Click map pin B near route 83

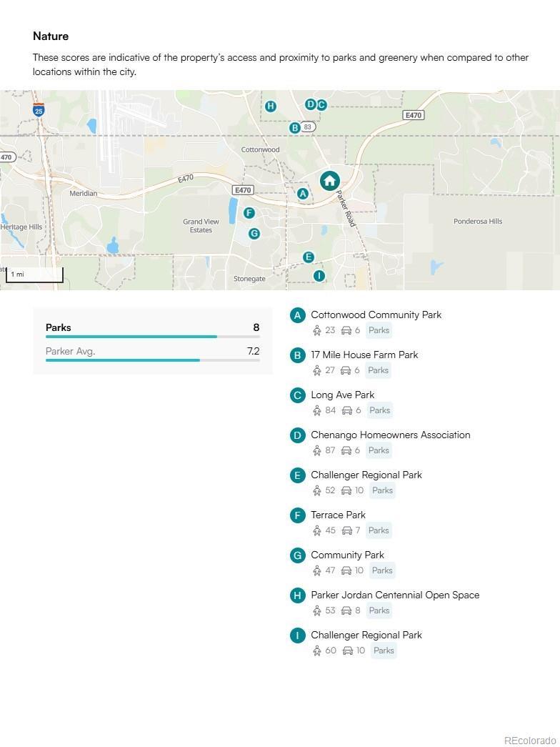click(x=294, y=128)
